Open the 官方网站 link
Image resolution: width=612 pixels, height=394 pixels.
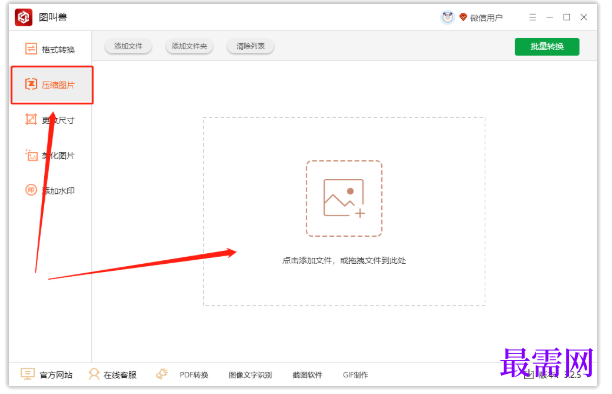[x=46, y=374]
